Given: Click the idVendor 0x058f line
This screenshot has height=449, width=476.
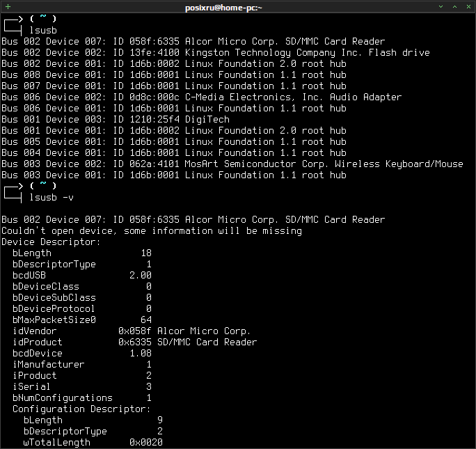Looking at the screenshot, I should [132, 331].
